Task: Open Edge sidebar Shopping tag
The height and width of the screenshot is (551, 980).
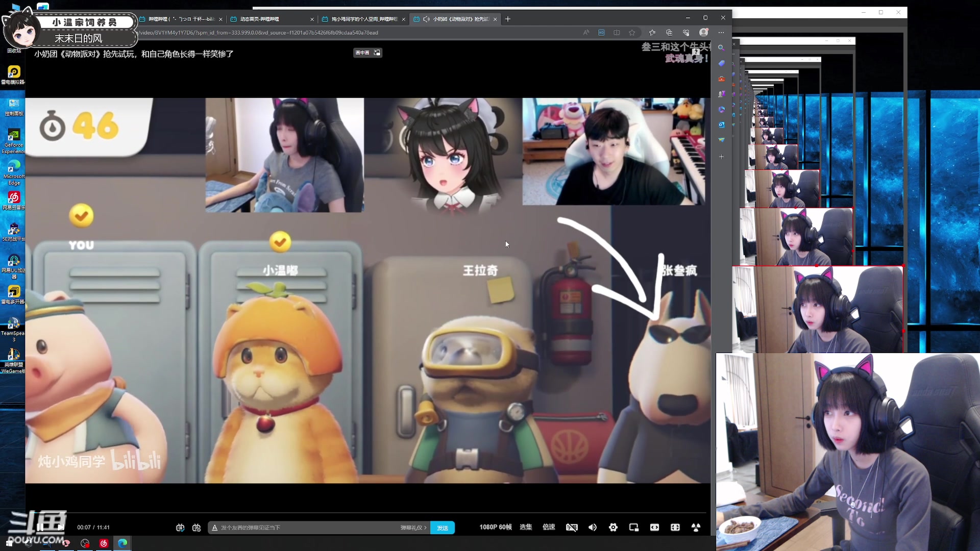Action: pyautogui.click(x=721, y=63)
